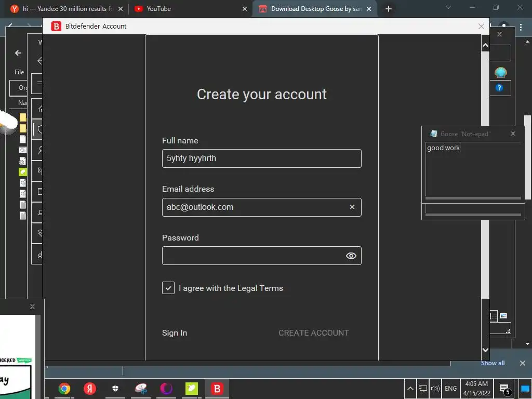This screenshot has height=399, width=532.
Task: Close the Goose Not-epad window
Action: click(x=513, y=134)
